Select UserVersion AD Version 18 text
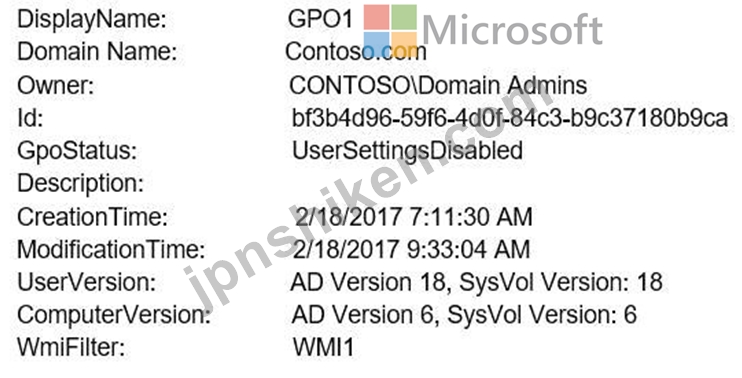Image resolution: width=742 pixels, height=378 pixels. pos(368,282)
